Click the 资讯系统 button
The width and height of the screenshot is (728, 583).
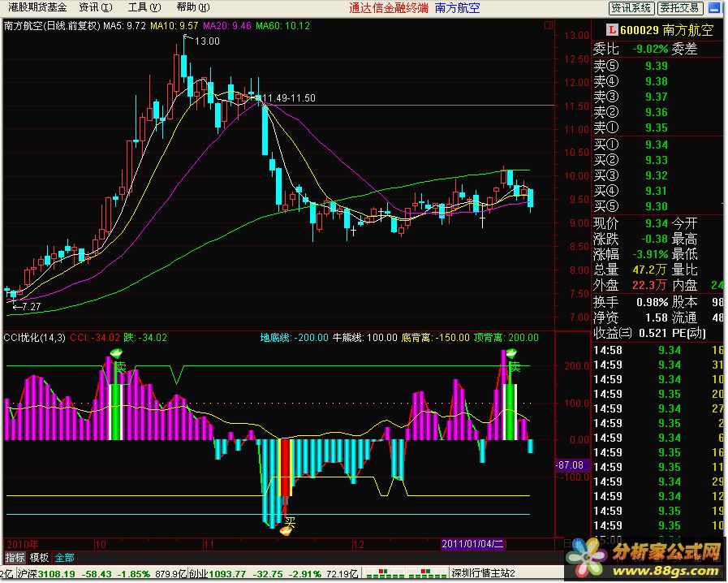631,8
